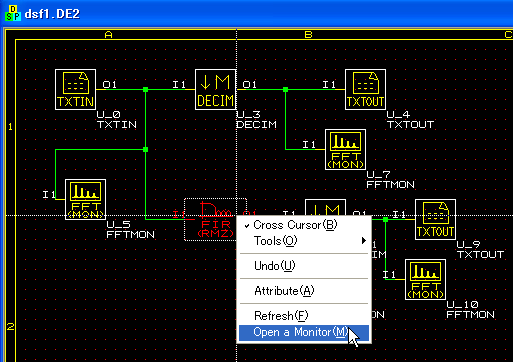The height and width of the screenshot is (362, 513).
Task: Click the wire junction between TXTIN and DECIM
Action: point(145,89)
